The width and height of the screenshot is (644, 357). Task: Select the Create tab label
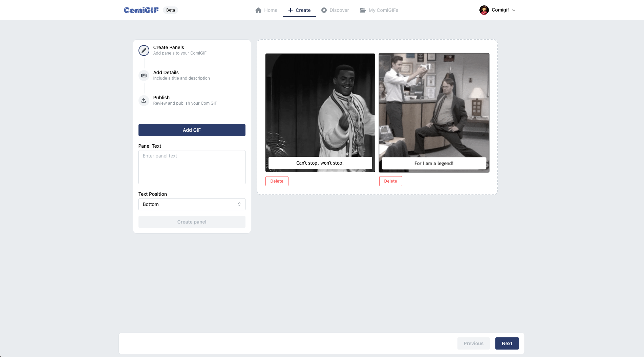[303, 10]
